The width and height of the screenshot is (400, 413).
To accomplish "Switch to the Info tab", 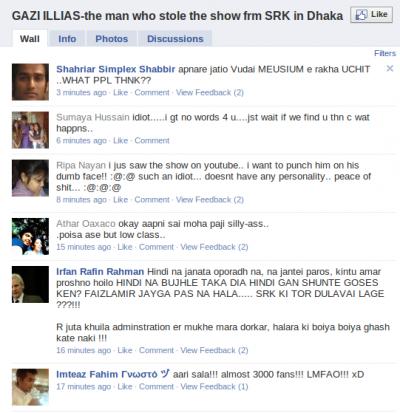I will point(67,39).
